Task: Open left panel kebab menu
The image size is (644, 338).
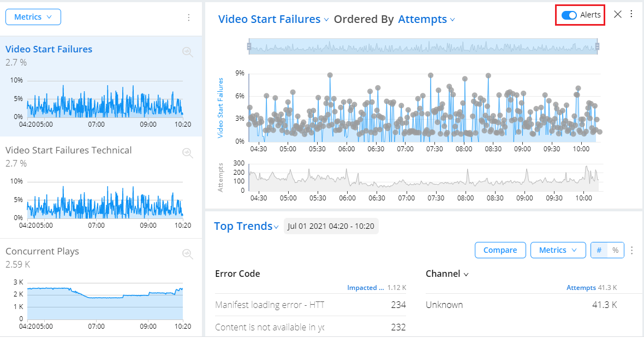Action: coord(189,17)
